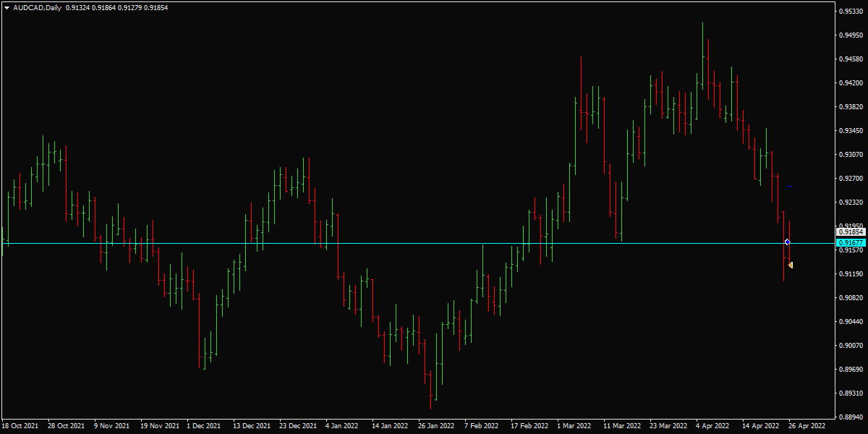Click the triangle arrow beside AUDCAD,Daily
The height and width of the screenshot is (434, 868).
tap(7, 7)
